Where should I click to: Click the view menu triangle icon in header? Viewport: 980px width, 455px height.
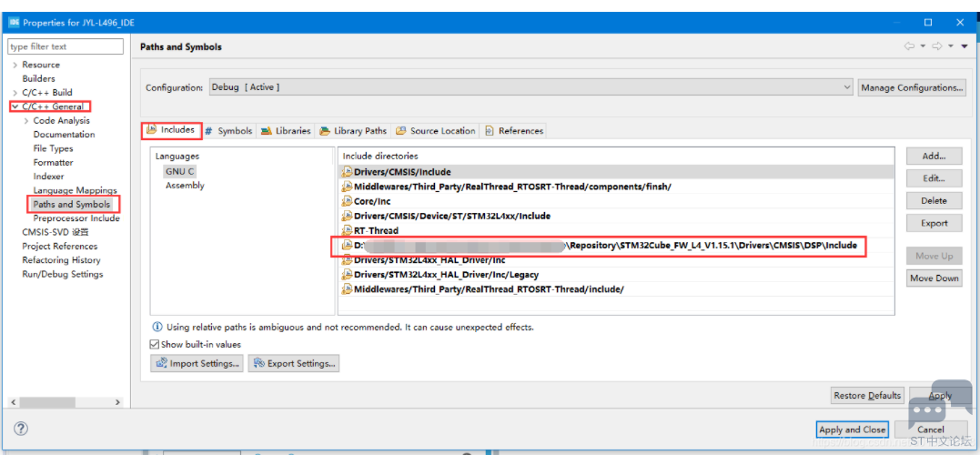point(965,46)
